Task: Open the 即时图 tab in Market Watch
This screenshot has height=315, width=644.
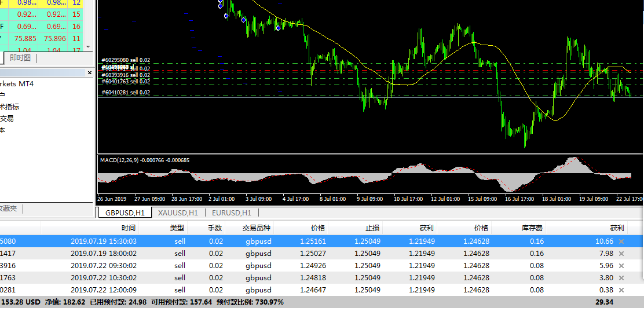Action: (20, 58)
